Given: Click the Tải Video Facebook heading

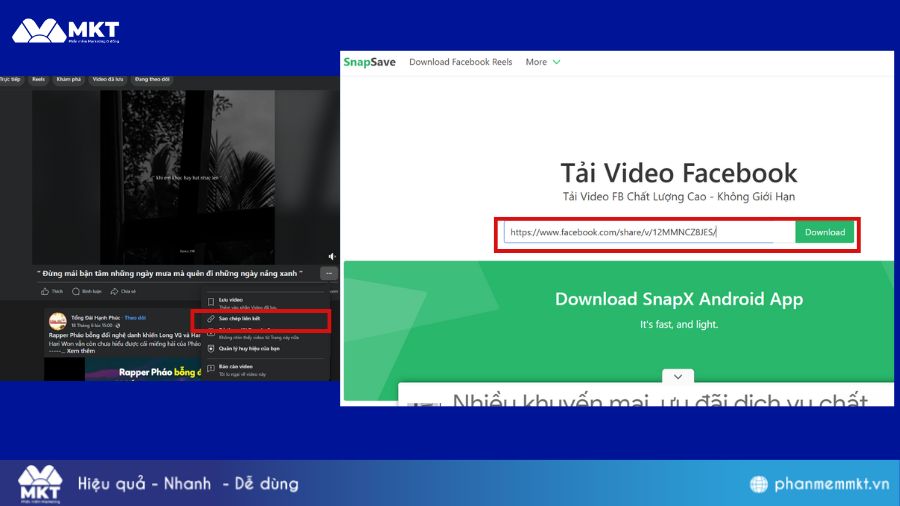Looking at the screenshot, I should [x=678, y=173].
